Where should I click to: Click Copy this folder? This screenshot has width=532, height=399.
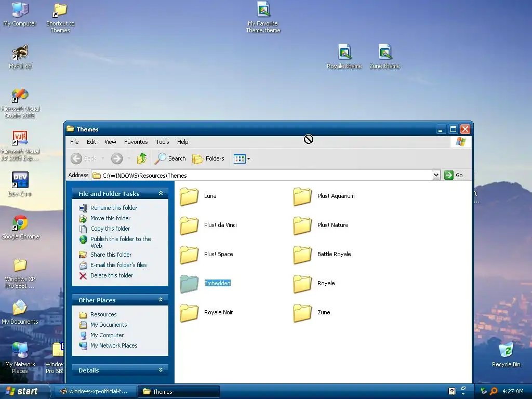coord(110,229)
